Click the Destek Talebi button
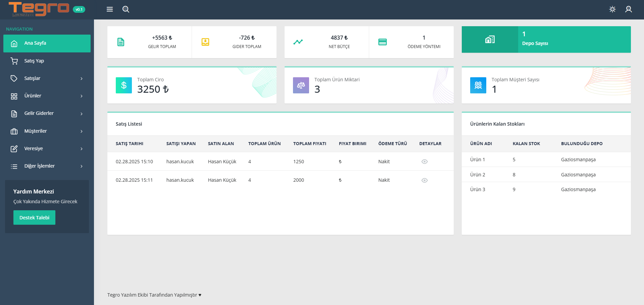Screen dimensions: 644x305 [34, 218]
